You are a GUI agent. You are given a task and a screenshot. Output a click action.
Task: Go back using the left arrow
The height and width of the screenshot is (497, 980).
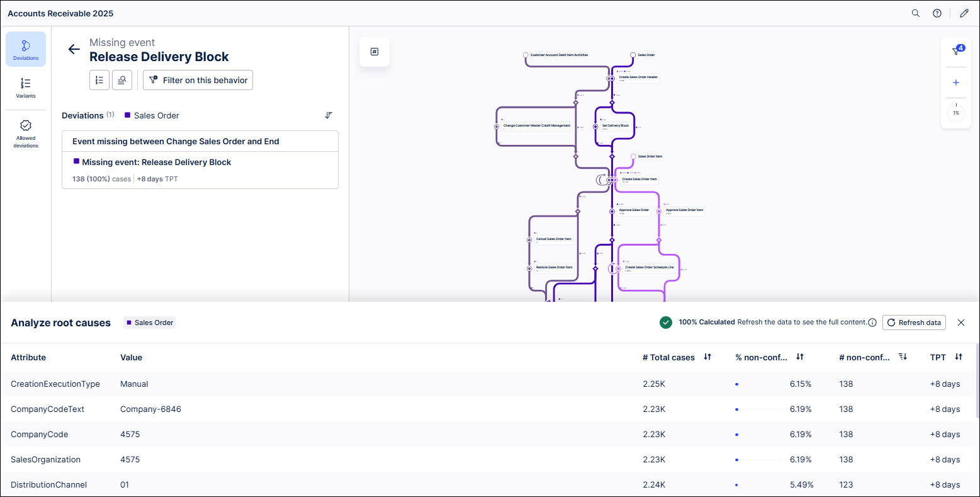click(x=74, y=50)
